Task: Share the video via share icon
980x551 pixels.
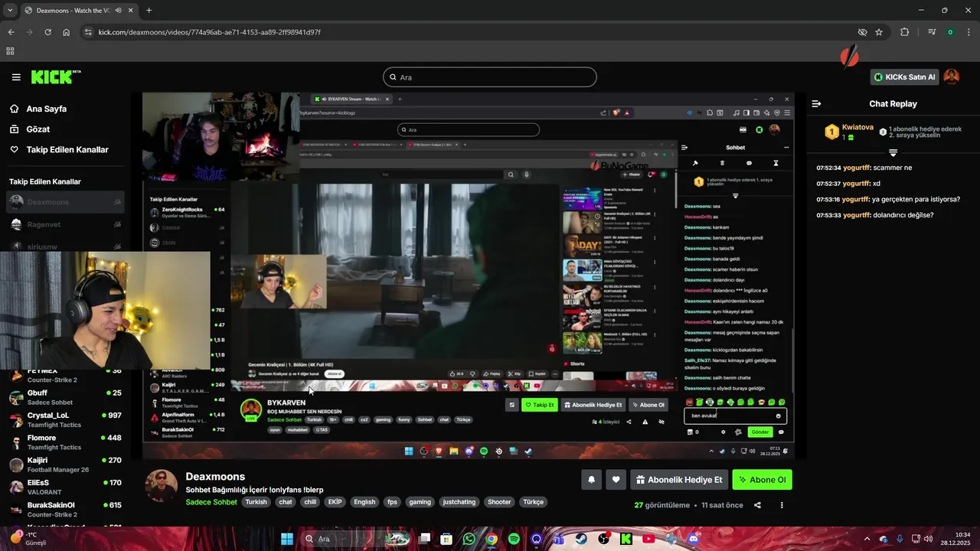Action: (x=757, y=505)
